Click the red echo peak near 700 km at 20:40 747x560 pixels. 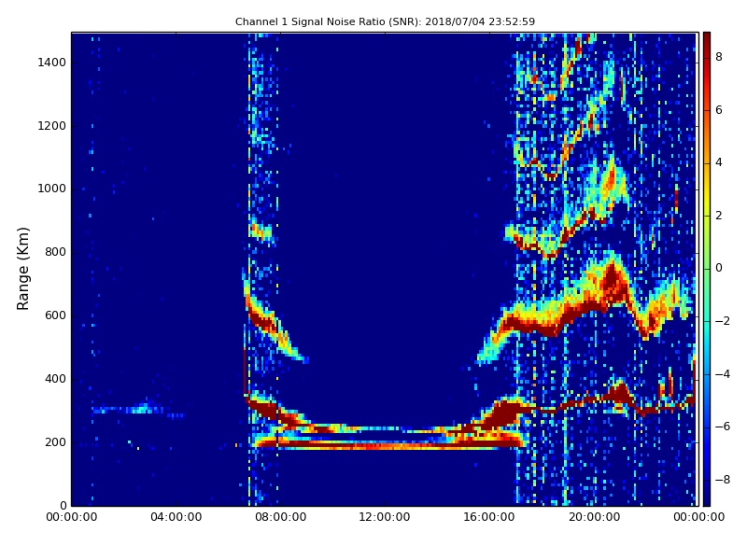(x=613, y=281)
